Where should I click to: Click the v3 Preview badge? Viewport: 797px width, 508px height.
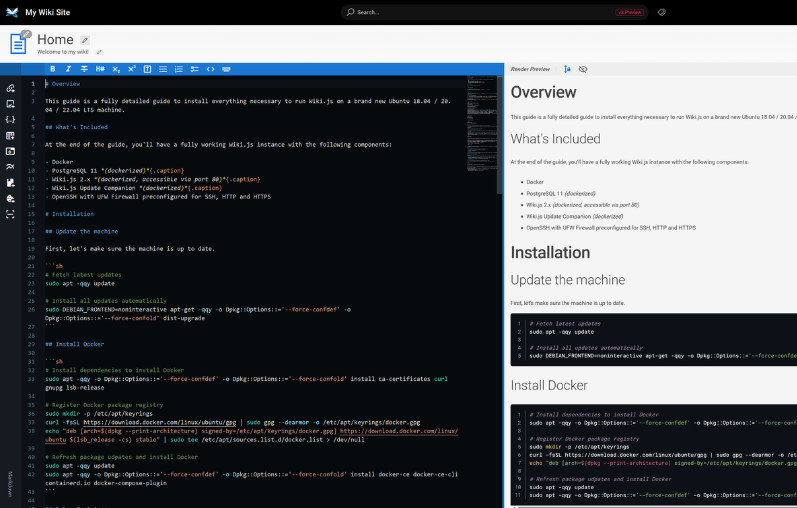click(x=630, y=12)
